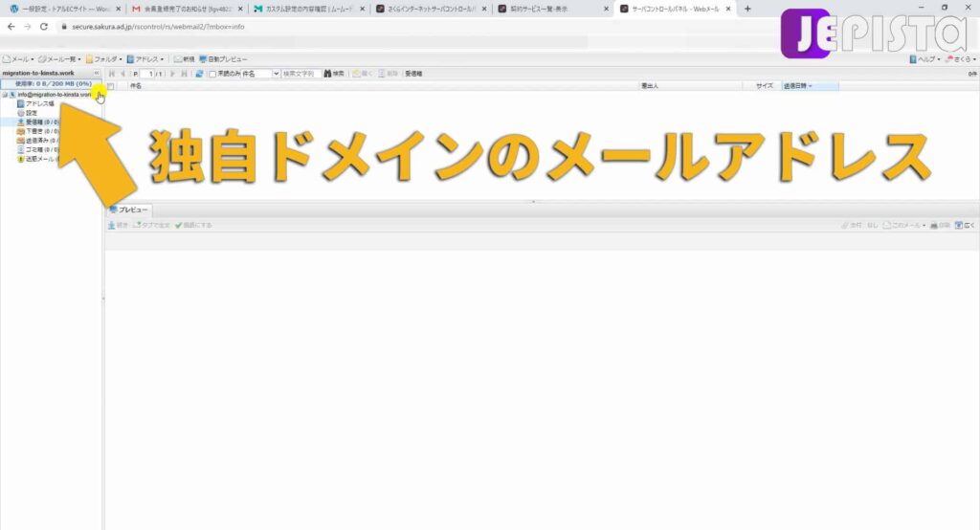Tick the select-all checkbox in the list header
Image resolution: width=980 pixels, height=530 pixels.
(111, 86)
